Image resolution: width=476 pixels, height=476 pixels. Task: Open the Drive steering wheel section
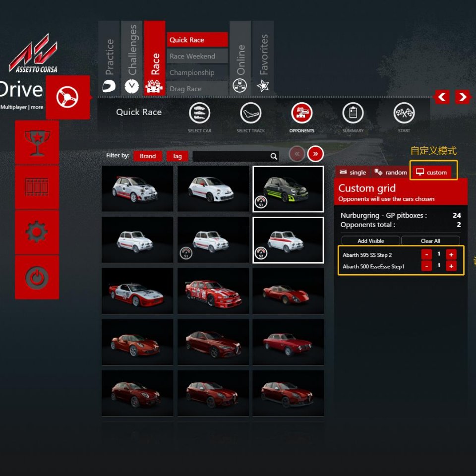[68, 97]
